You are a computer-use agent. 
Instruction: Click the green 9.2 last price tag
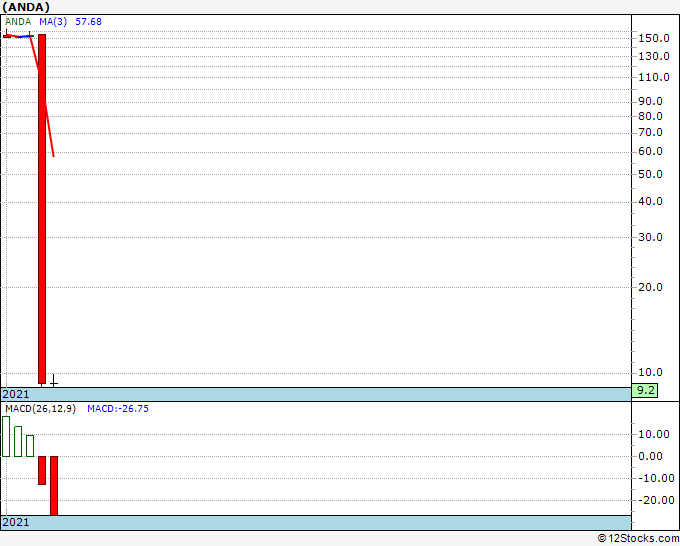tap(645, 390)
